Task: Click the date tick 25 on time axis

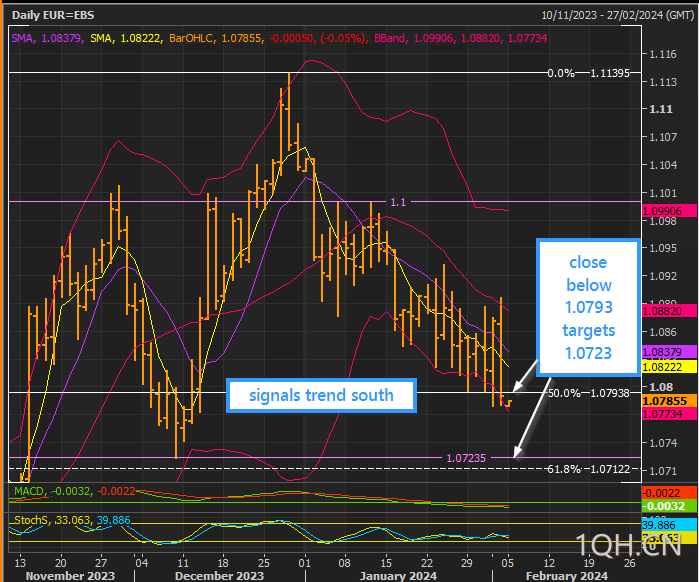Action: pyautogui.click(x=263, y=563)
